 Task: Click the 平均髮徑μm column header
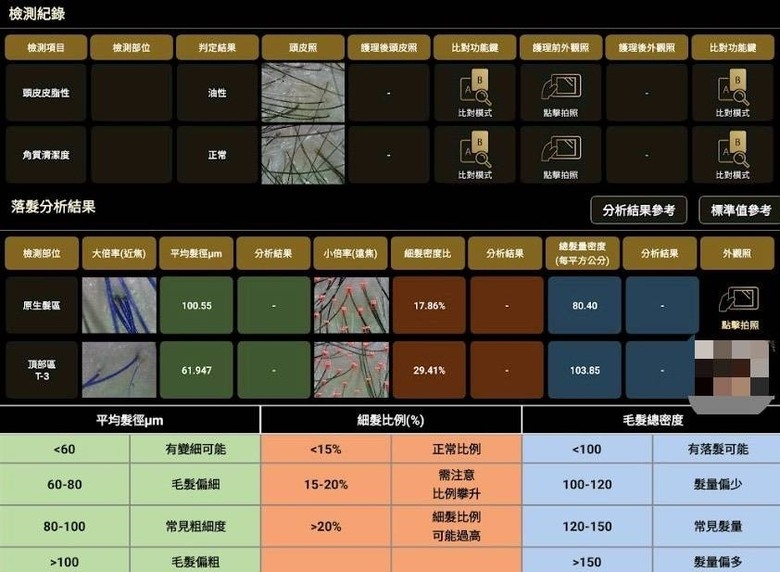point(196,254)
